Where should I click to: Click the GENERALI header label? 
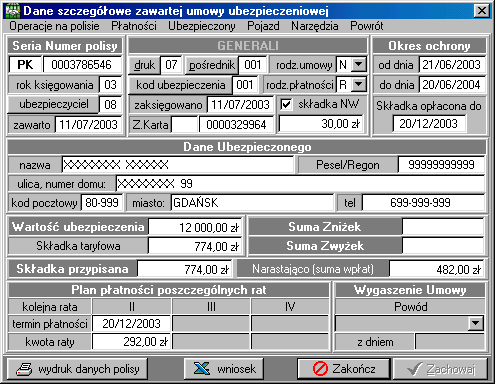(x=248, y=46)
